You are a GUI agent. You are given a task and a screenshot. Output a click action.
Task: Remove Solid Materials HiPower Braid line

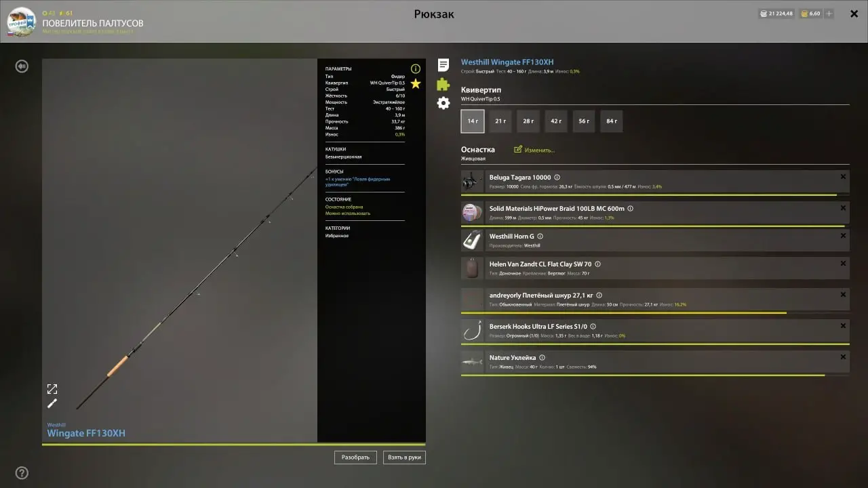click(843, 208)
